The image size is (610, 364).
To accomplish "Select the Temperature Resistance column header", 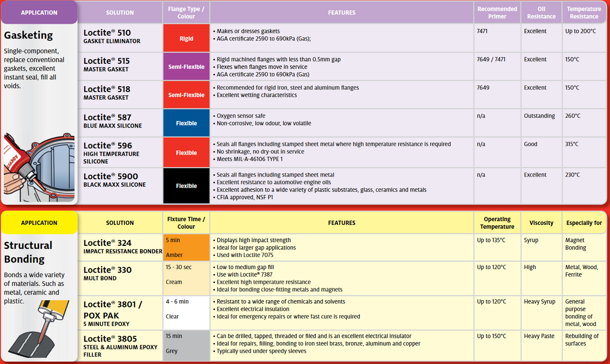I will pos(584,12).
